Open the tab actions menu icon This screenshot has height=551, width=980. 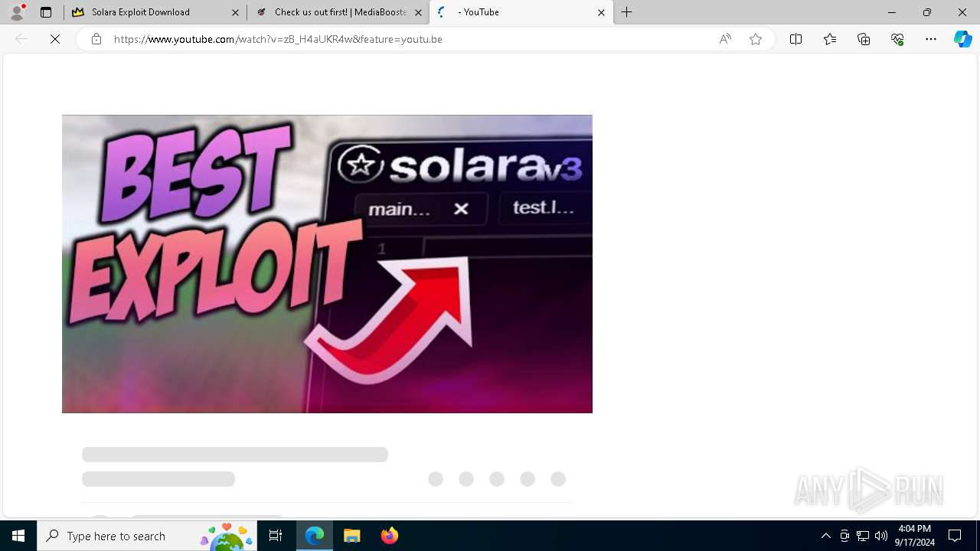46,12
